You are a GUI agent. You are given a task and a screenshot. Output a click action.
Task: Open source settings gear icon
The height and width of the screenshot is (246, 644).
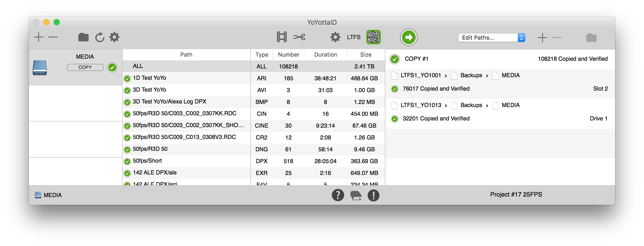[114, 37]
